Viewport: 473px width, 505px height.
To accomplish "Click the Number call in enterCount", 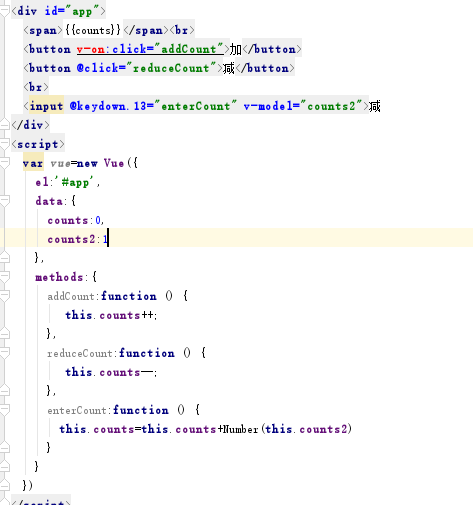I will (241, 429).
